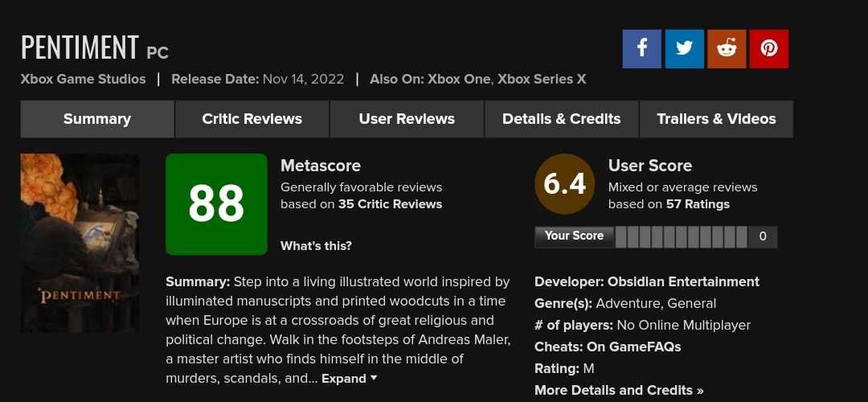Screen dimensions: 868x402
Task: Click the Pentiment cover art thumbnail
Action: coord(80,233)
